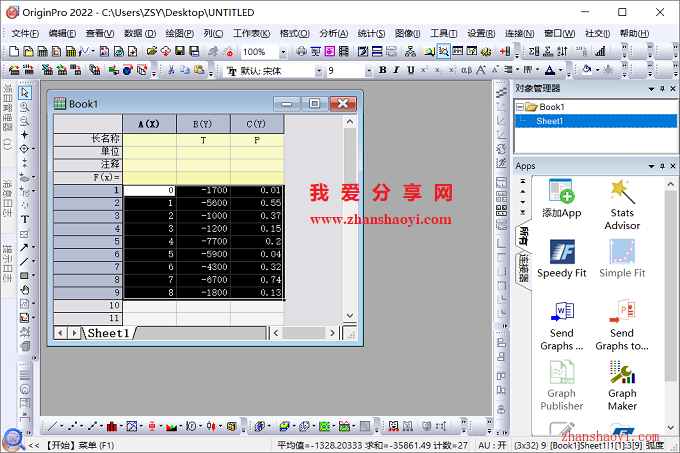The height and width of the screenshot is (453, 680).
Task: Click the New Matrix icon
Action: pyautogui.click(x=71, y=52)
